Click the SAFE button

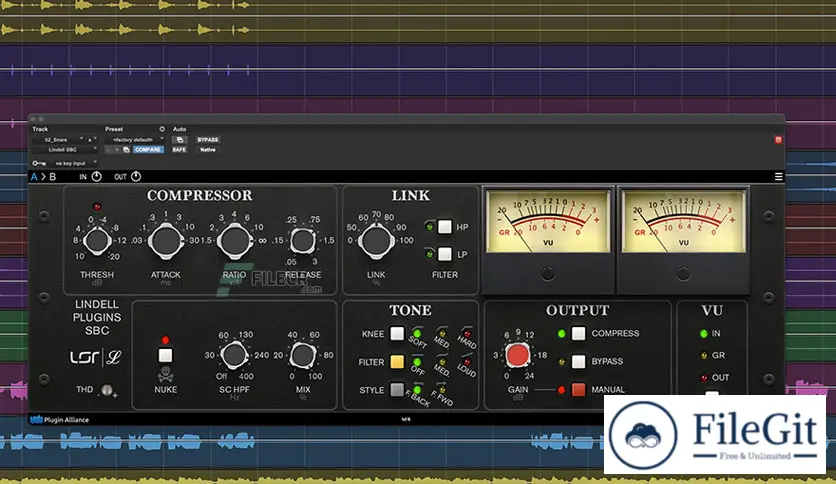(179, 150)
